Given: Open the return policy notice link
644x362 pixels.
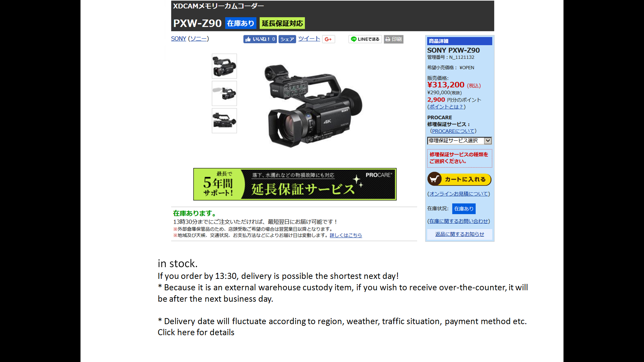Looking at the screenshot, I should click(460, 234).
